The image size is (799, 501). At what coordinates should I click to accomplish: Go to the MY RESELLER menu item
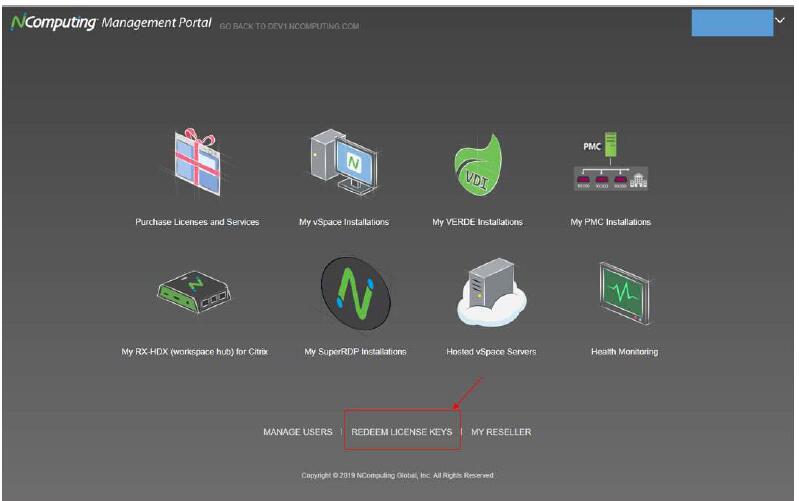(501, 432)
